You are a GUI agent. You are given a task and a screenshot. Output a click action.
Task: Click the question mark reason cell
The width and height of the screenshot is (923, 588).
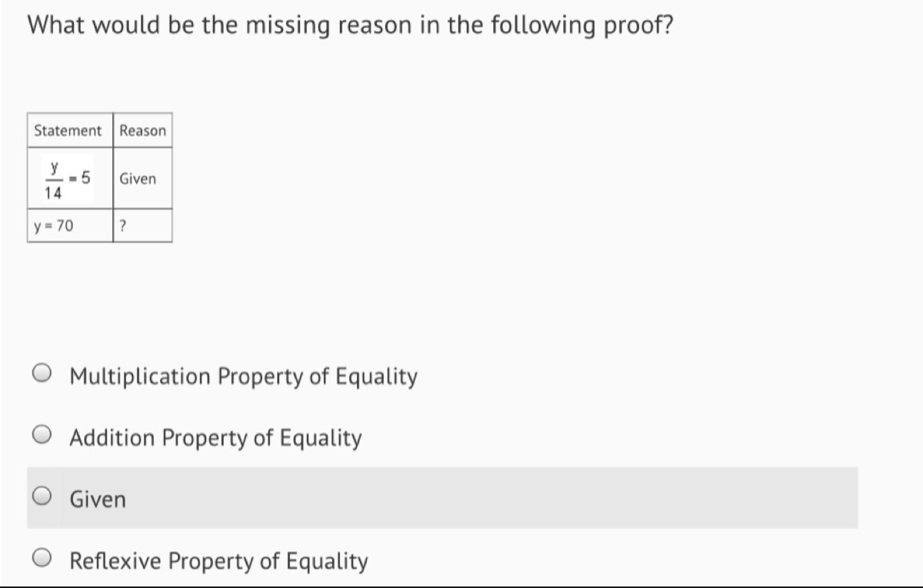[x=142, y=226]
